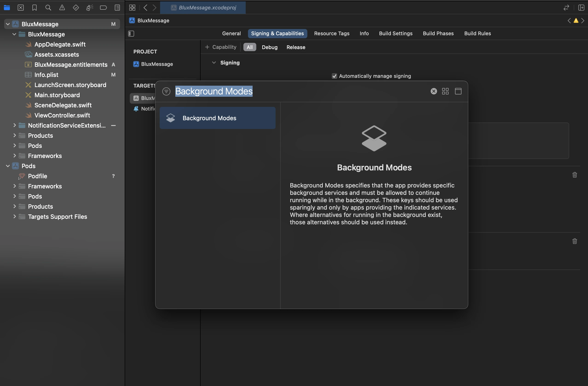Collapse the BluxMessage source folder
This screenshot has height=386, width=588.
coord(14,34)
